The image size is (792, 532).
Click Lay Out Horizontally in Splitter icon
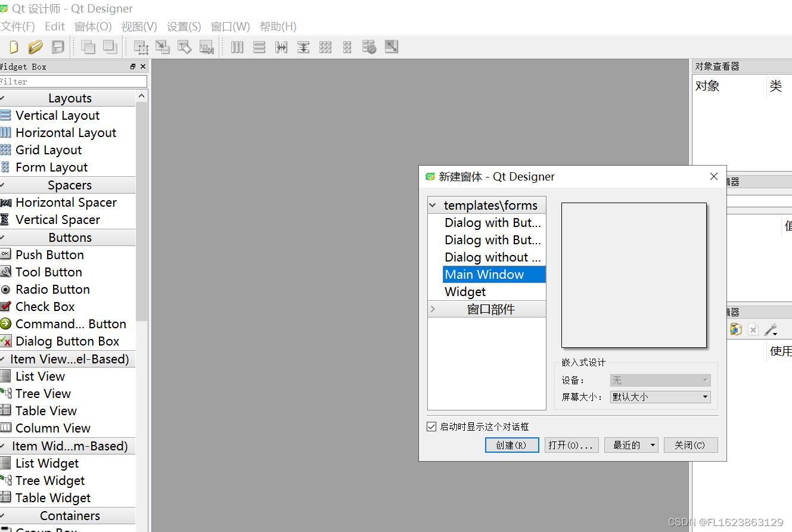(x=281, y=47)
